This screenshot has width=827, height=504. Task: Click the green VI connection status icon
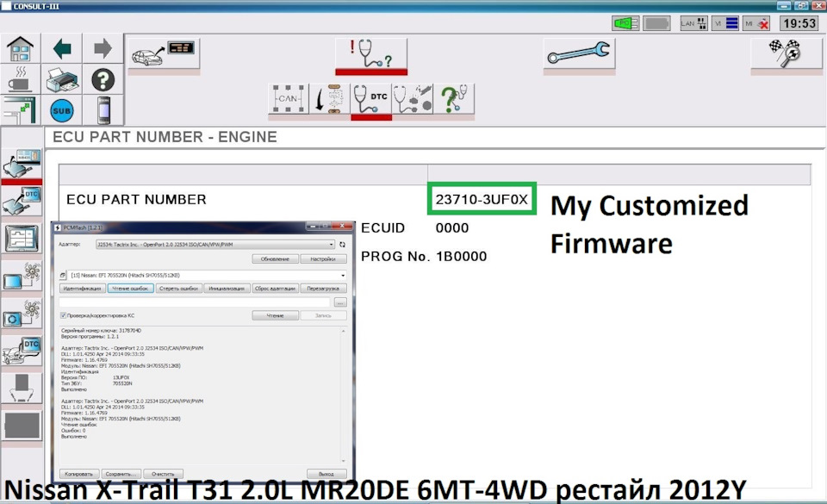coord(625,23)
